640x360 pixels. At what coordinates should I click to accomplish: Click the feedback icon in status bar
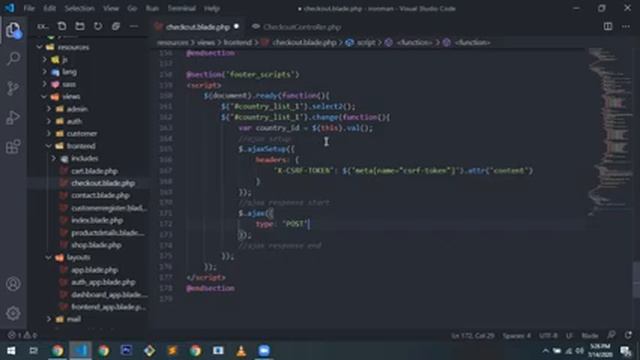pyautogui.click(x=611, y=335)
